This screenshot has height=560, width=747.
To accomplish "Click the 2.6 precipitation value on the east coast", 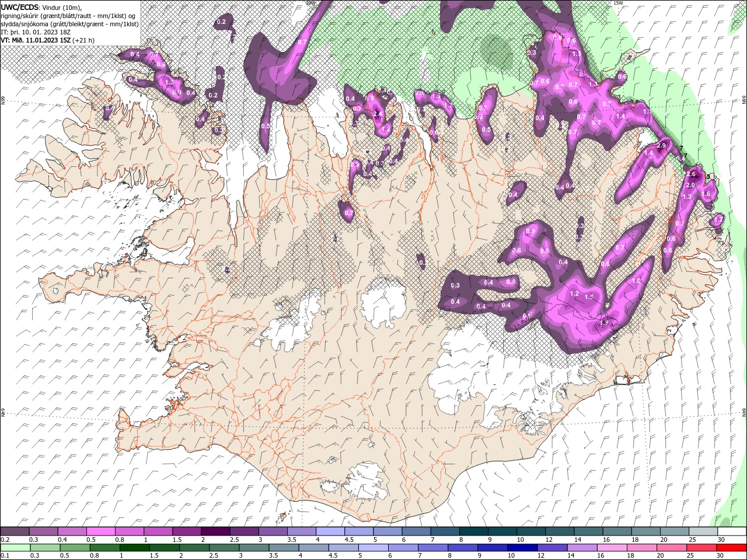I will (x=692, y=174).
